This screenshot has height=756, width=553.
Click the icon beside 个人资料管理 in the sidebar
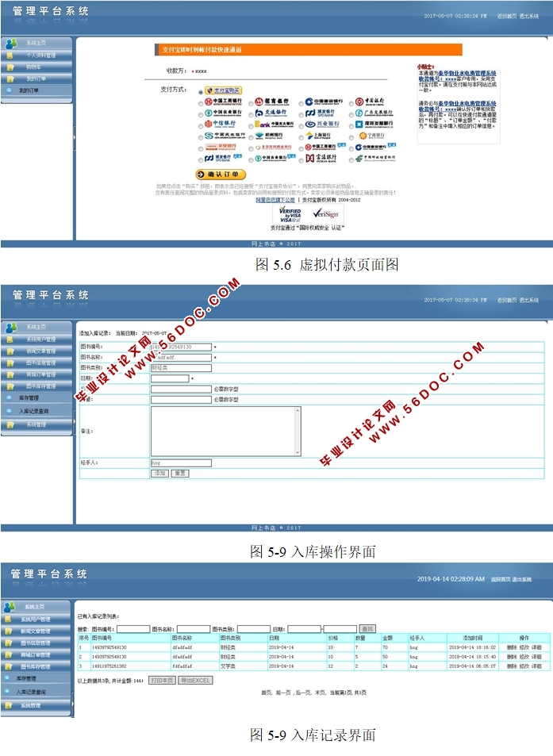tap(10, 56)
